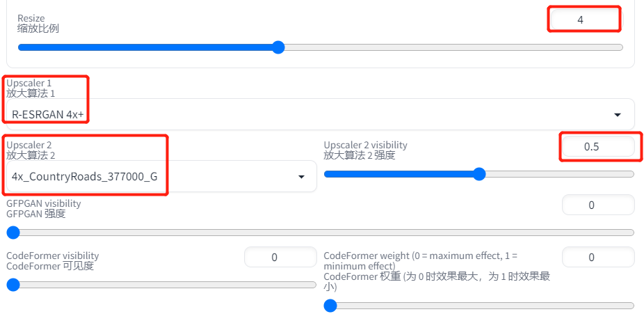Click the CodeFormer weight description label
Screen dimensions: 644x321
[x=437, y=271]
